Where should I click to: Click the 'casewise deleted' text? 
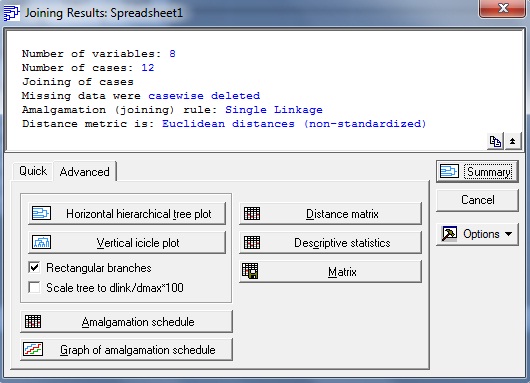coord(204,96)
